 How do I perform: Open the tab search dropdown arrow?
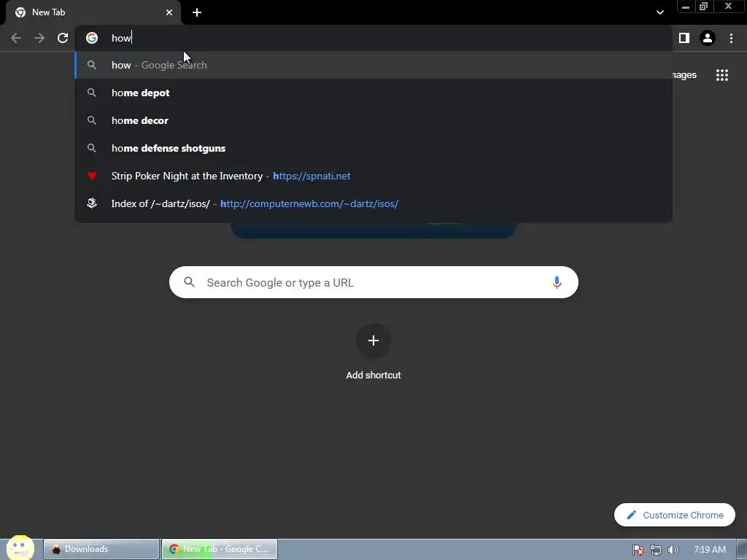coord(659,12)
